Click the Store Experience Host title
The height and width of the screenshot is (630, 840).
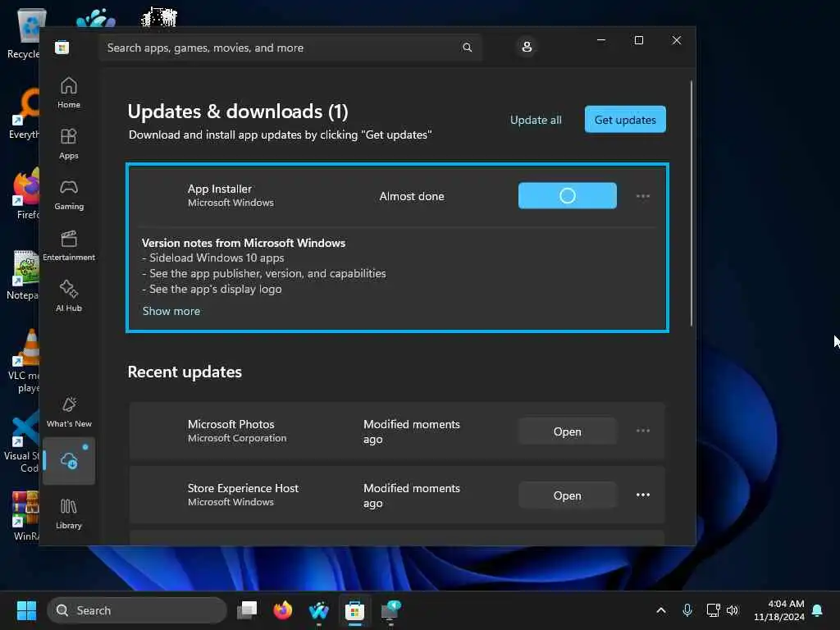[x=243, y=488]
